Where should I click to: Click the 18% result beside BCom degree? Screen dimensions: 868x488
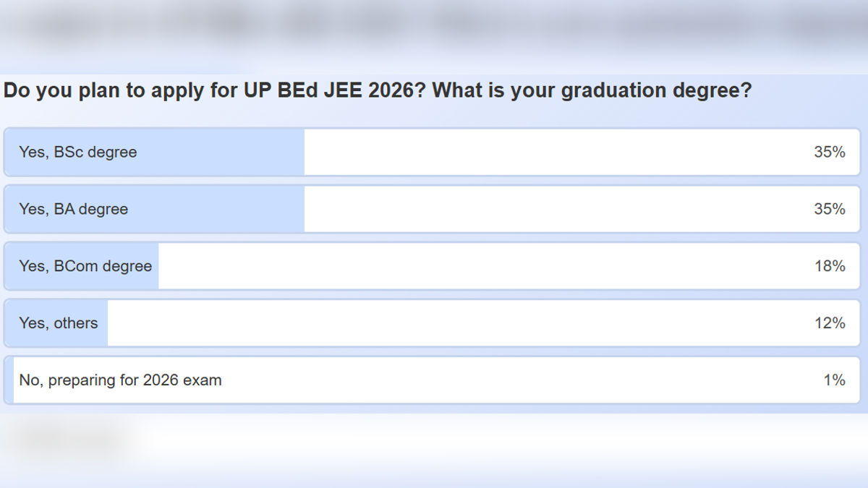[x=830, y=266]
